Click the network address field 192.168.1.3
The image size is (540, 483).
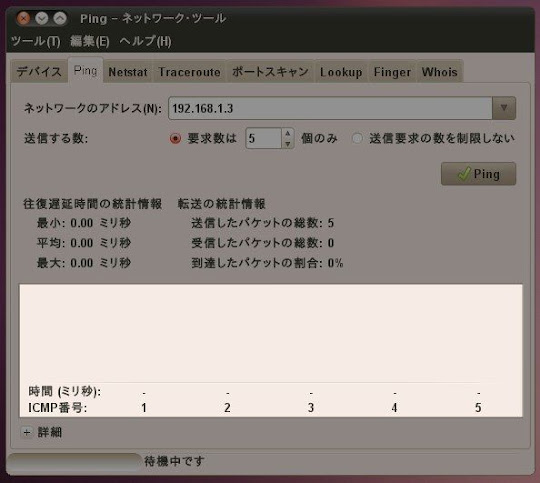pos(330,108)
